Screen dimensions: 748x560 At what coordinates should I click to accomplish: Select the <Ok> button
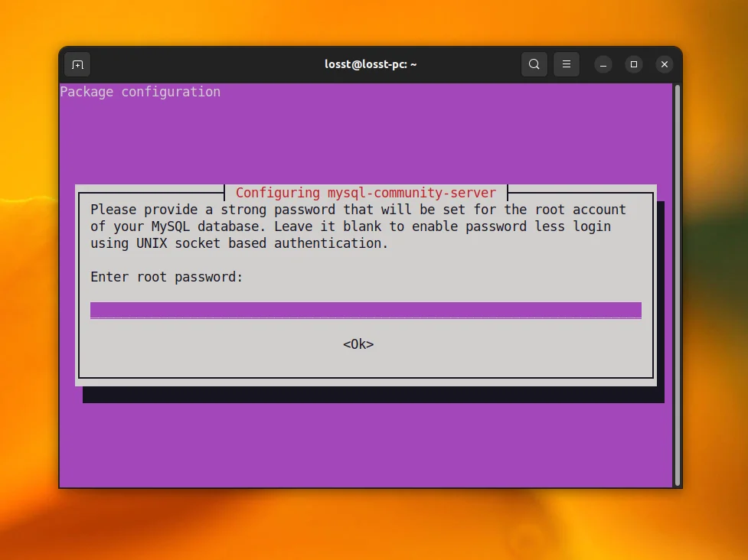pos(358,343)
